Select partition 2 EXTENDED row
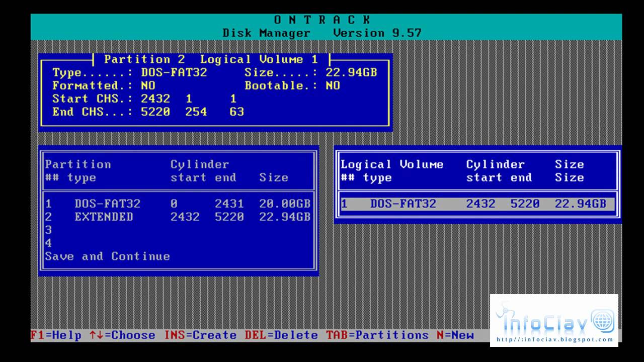 178,217
